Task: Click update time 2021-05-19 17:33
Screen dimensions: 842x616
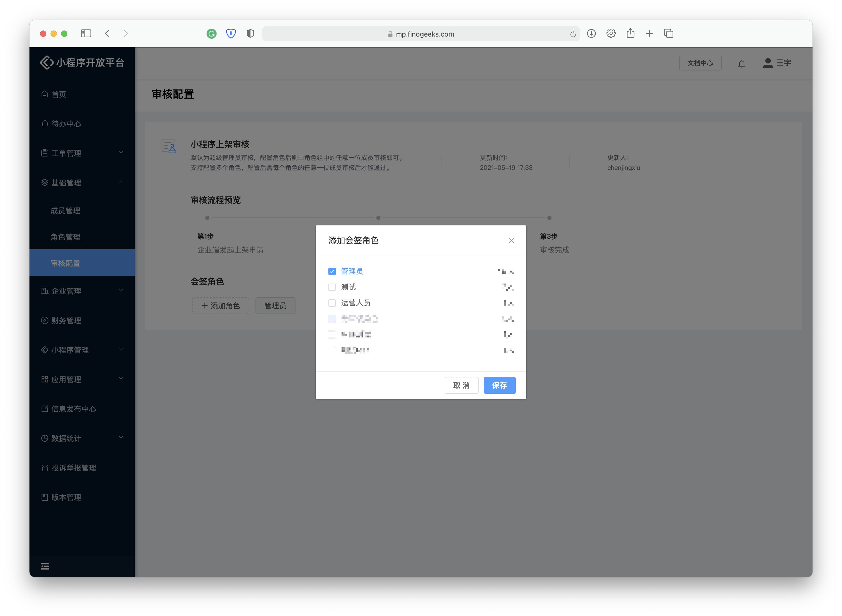Action: point(506,168)
